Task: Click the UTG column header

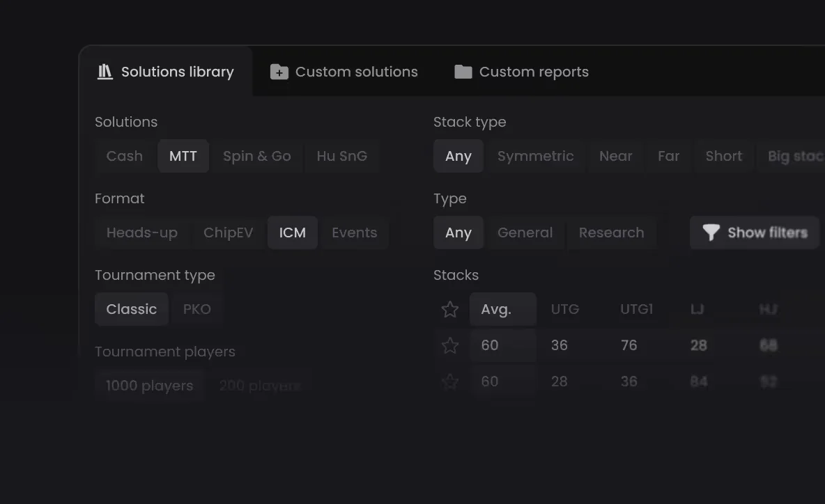Action: pyautogui.click(x=565, y=309)
